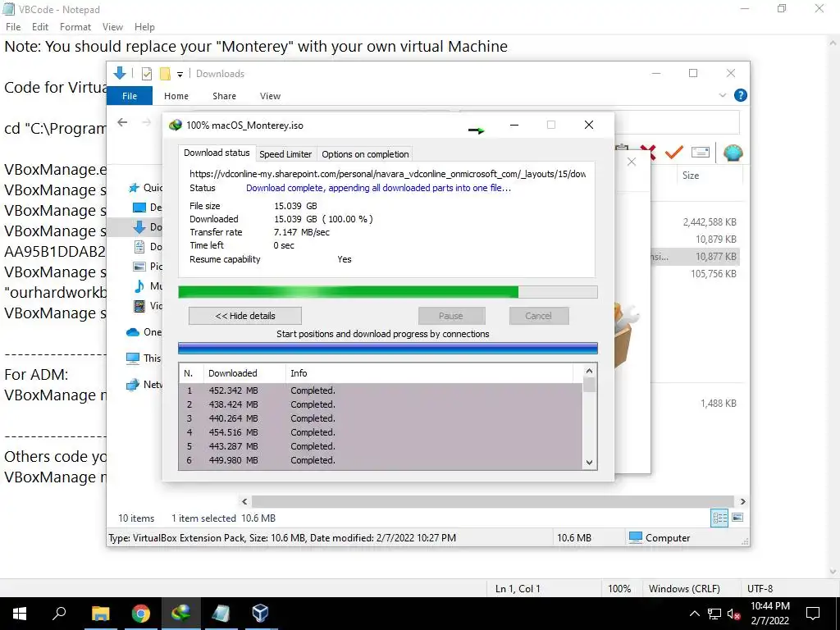Screen dimensions: 840x630
Task: Select the Documents icon in navigation pane
Action: coord(139,247)
